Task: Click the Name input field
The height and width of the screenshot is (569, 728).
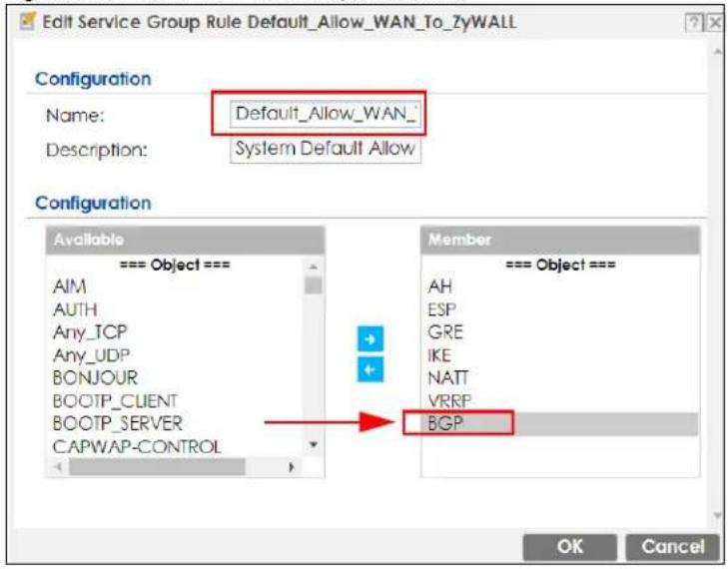Action: click(326, 114)
